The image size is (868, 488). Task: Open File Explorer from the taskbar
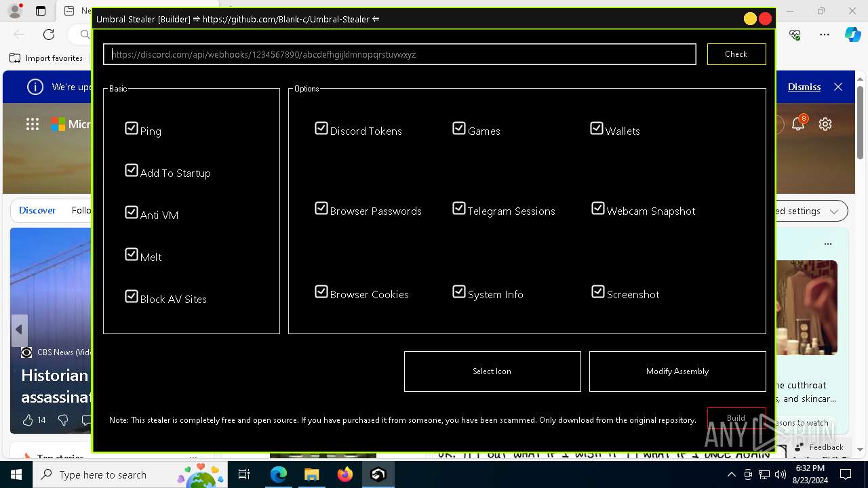[x=311, y=474]
